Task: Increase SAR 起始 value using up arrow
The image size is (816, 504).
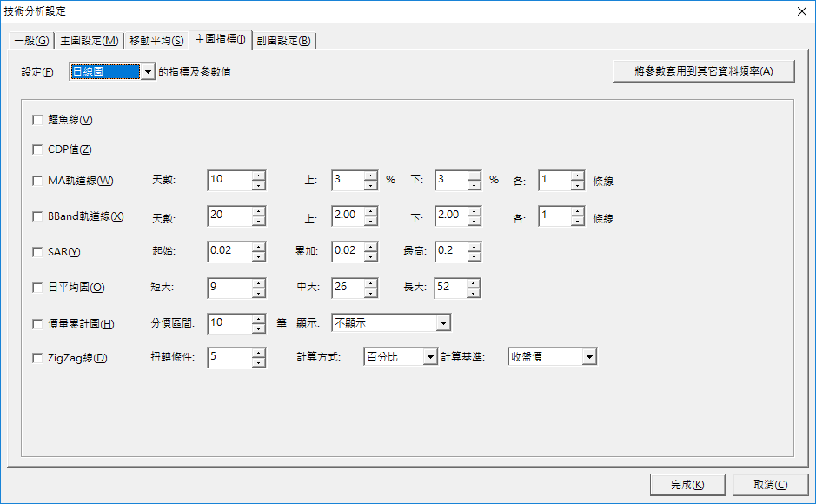Action: pyautogui.click(x=258, y=247)
